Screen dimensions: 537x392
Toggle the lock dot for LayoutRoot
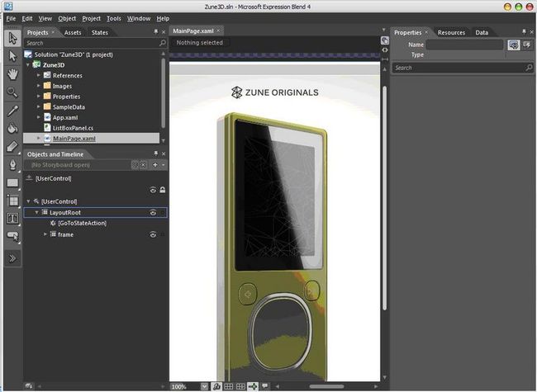(163, 213)
